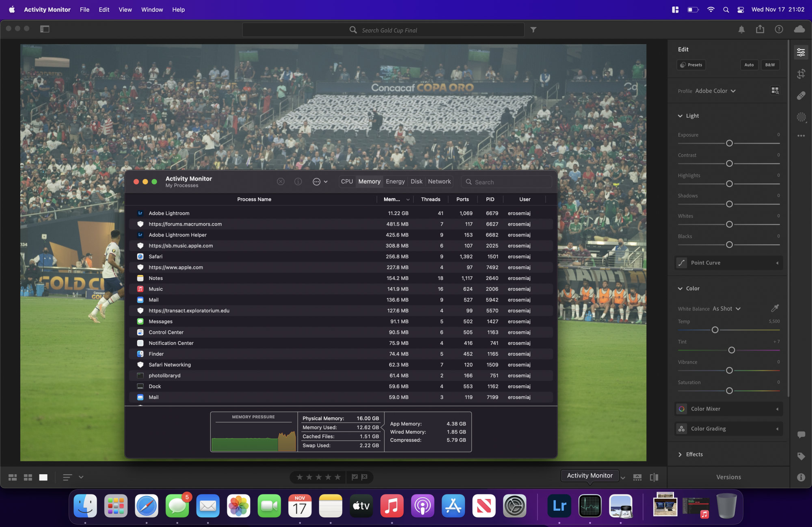This screenshot has width=812, height=527.
Task: Click the stop process icon in Activity Monitor
Action: pos(281,182)
